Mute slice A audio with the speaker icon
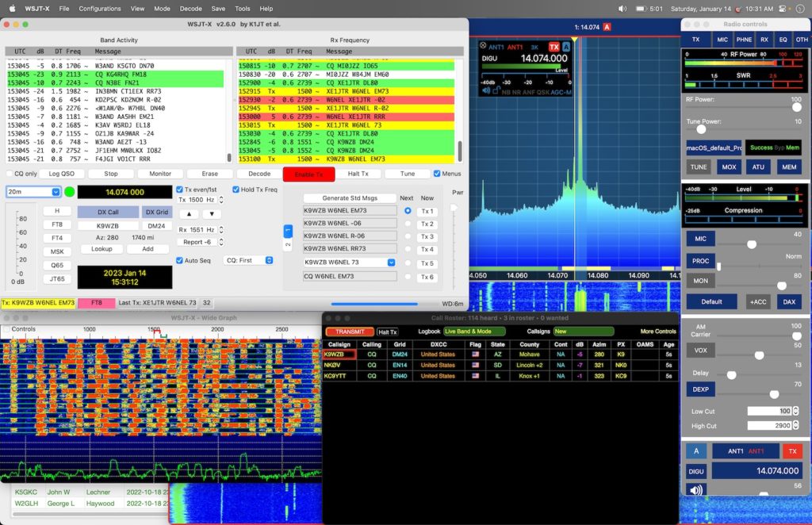Screen dimensions: 812x525 (485, 90)
